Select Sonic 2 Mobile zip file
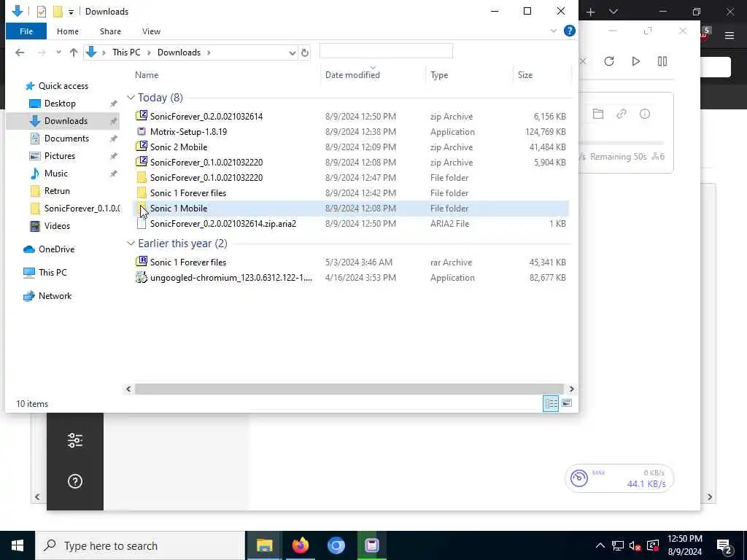This screenshot has width=747, height=560. 179,147
